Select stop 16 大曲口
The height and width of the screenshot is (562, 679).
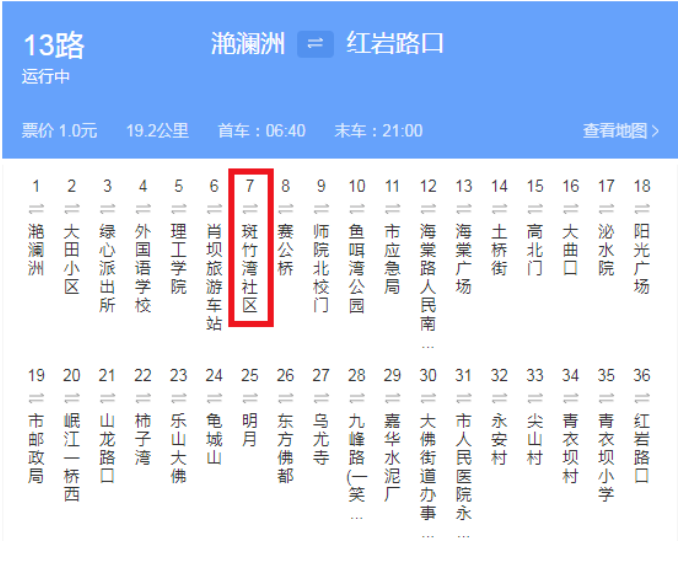click(570, 250)
